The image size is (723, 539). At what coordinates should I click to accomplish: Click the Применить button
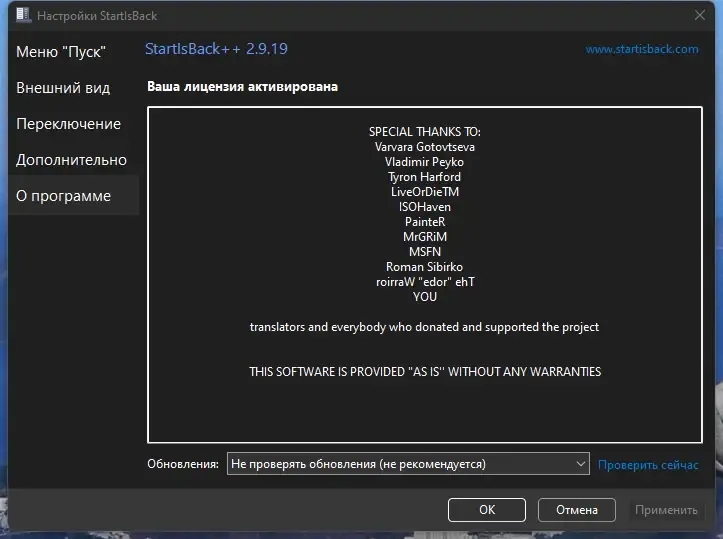click(x=666, y=510)
